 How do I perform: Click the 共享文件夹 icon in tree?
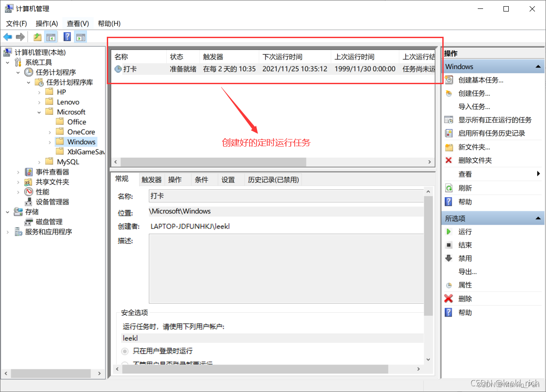29,182
